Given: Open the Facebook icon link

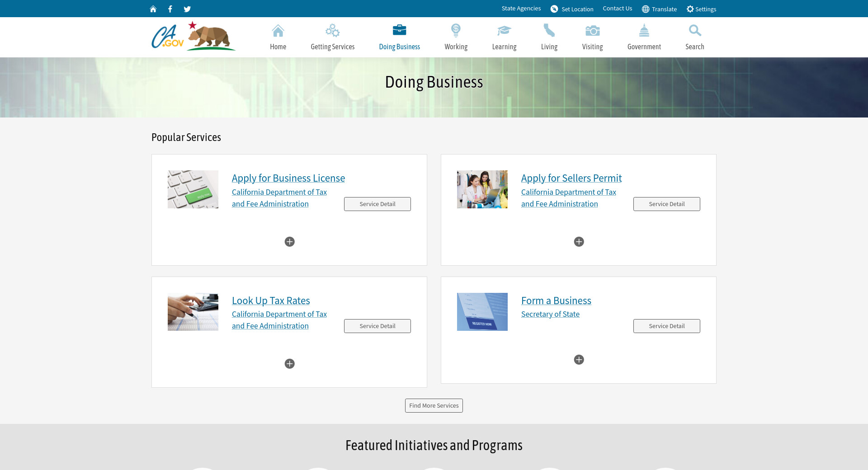Looking at the screenshot, I should click(170, 9).
